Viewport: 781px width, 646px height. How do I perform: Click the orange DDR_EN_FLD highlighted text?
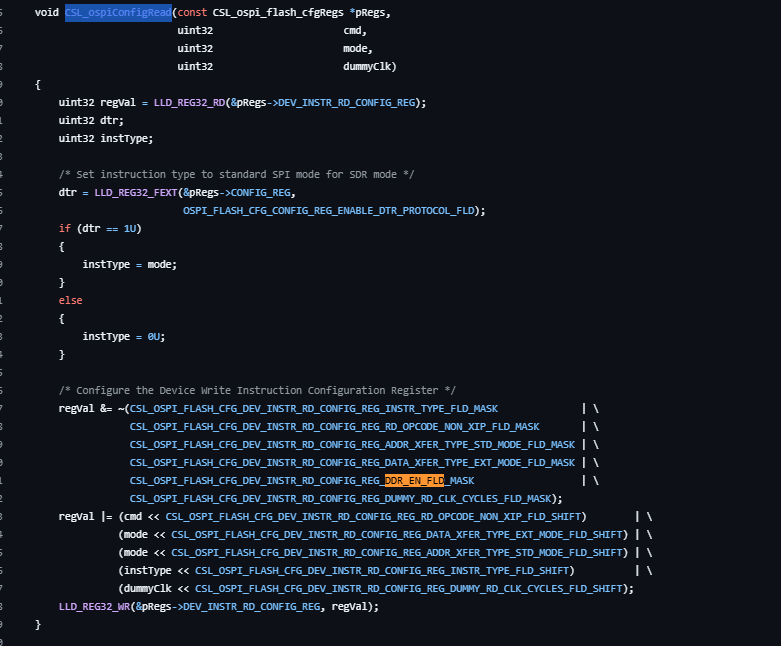click(414, 481)
